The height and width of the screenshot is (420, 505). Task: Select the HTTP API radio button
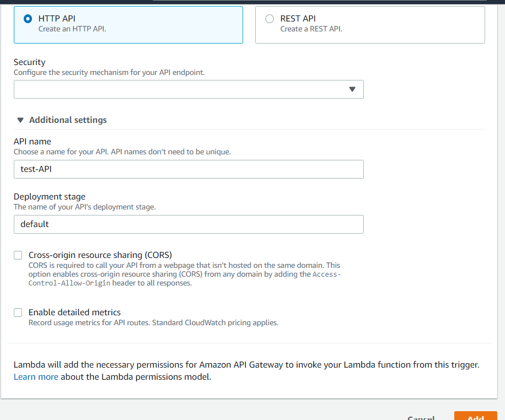pos(28,19)
